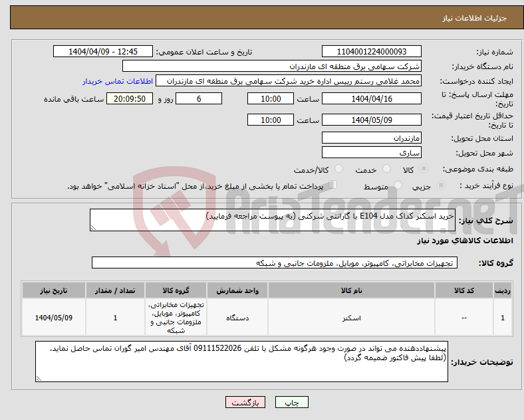The width and height of the screenshot is (524, 420).
Task: Click the ردیف column header
Action: point(503,290)
